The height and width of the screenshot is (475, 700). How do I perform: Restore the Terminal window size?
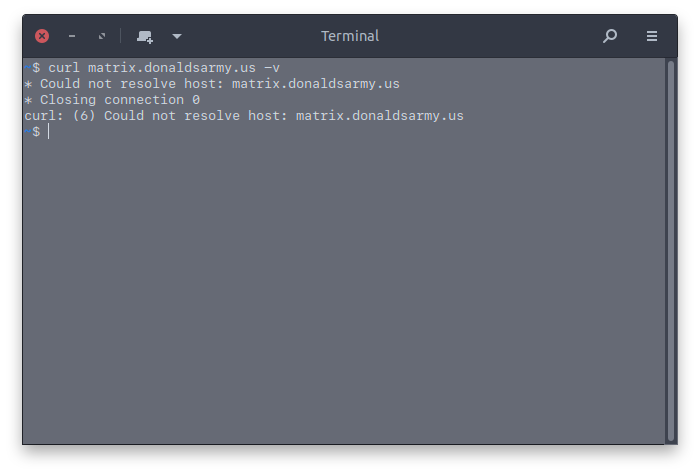tap(102, 36)
